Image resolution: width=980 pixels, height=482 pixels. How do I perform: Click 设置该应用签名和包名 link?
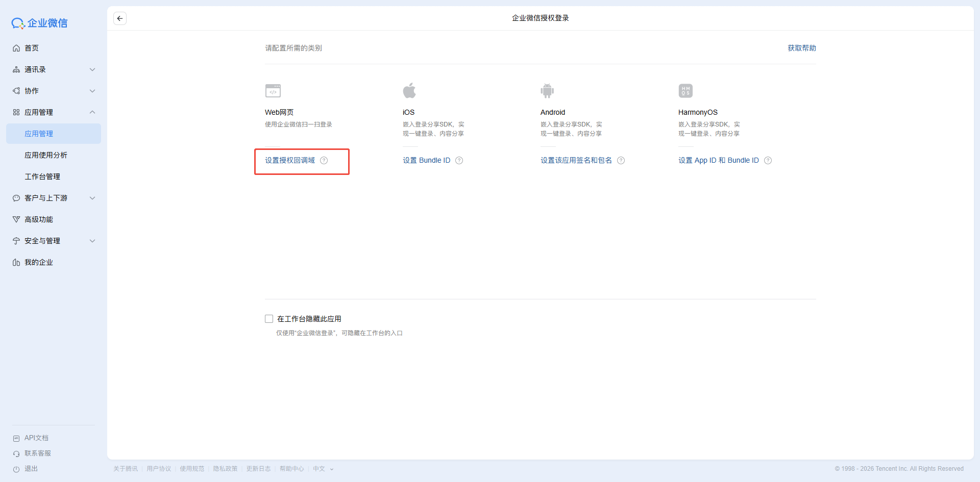576,160
